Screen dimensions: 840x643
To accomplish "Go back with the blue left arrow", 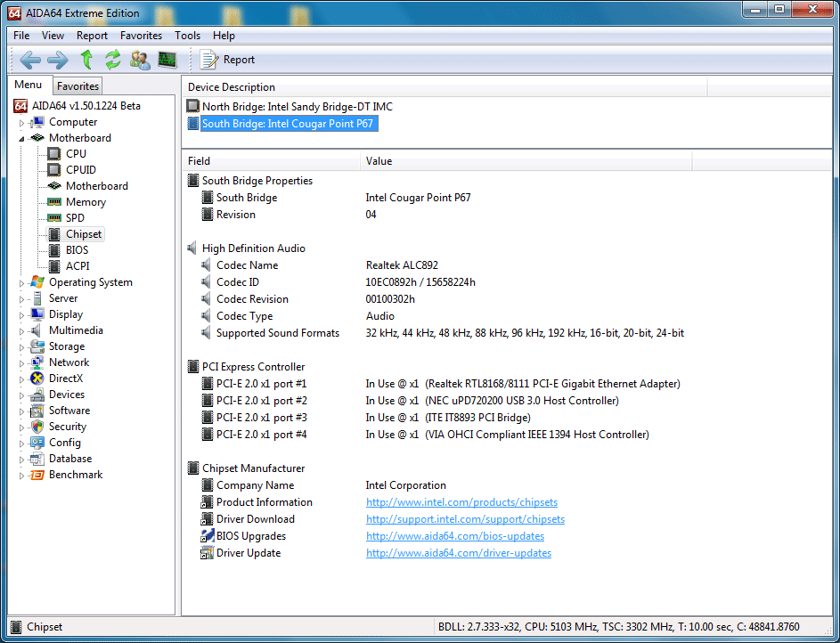I will (30, 60).
